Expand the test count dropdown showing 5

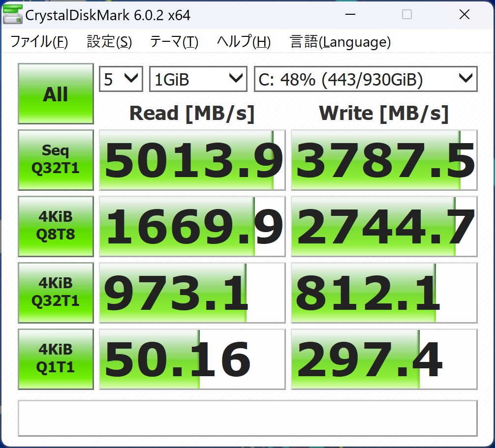coord(121,79)
